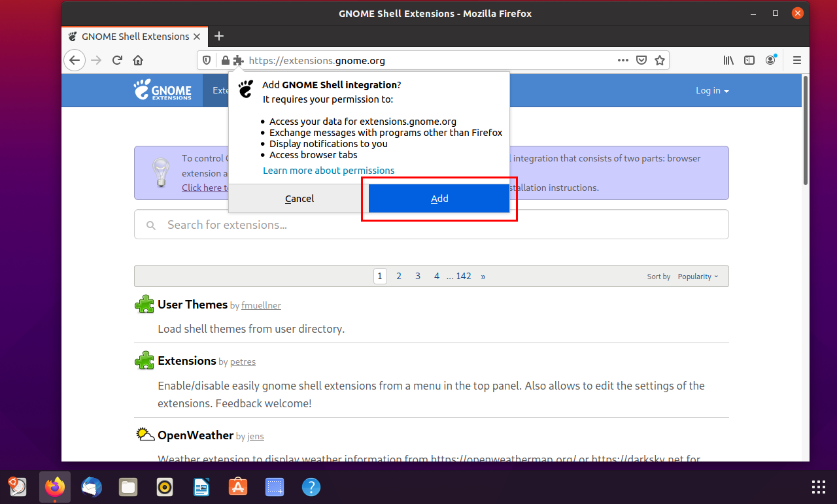Save page to Pocket icon
The height and width of the screenshot is (504, 837).
click(x=641, y=60)
